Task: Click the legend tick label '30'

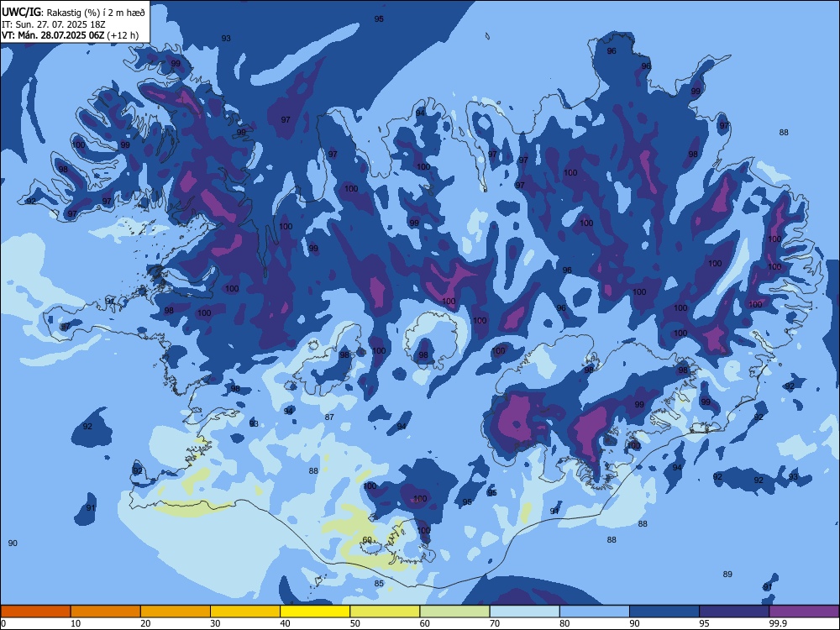Action: pyautogui.click(x=215, y=623)
